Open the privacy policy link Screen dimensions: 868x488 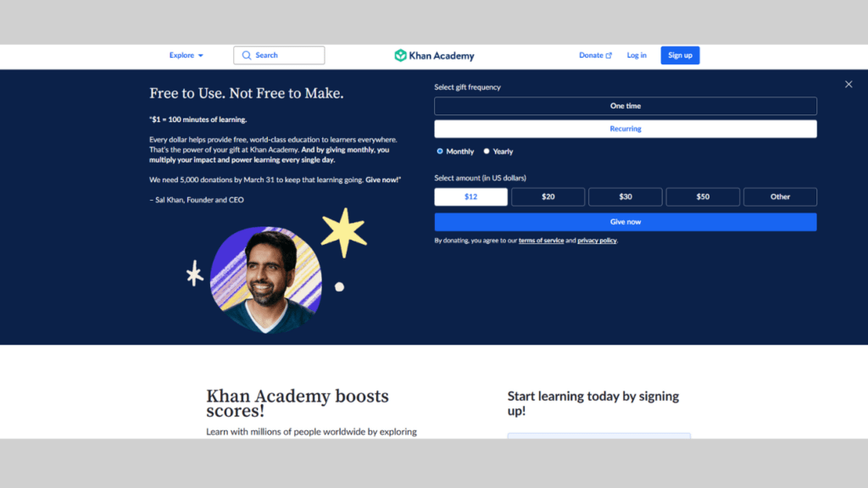pyautogui.click(x=597, y=241)
